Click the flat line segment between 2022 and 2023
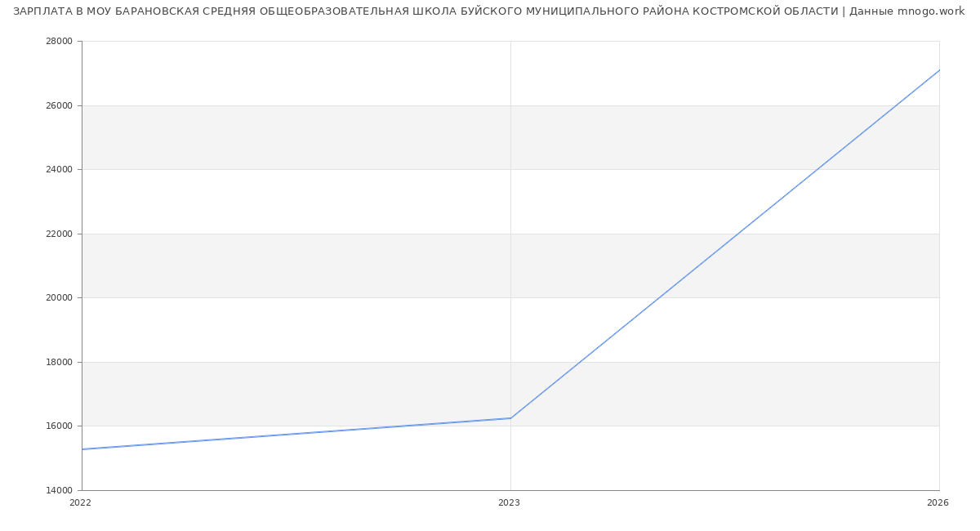 [x=294, y=434]
